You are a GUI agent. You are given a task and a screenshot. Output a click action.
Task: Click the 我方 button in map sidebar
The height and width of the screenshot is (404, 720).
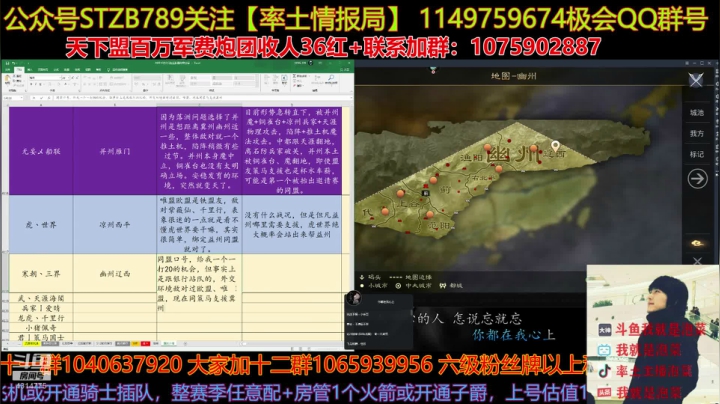click(x=697, y=133)
